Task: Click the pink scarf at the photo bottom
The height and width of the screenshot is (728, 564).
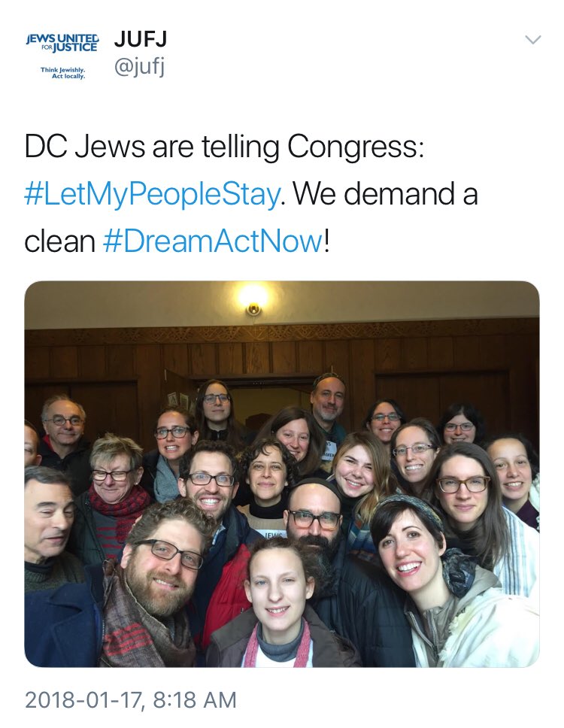Action: coord(277,645)
